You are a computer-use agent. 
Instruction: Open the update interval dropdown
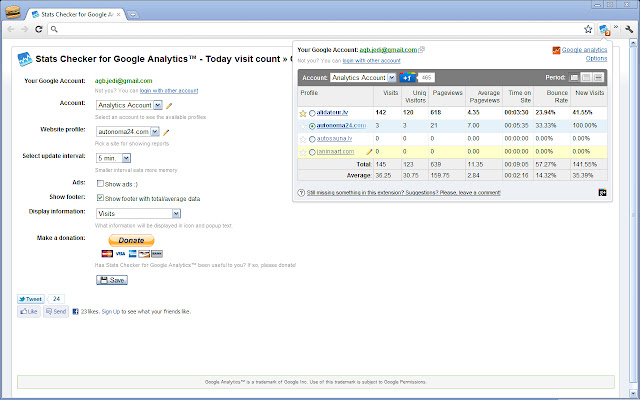pos(113,158)
